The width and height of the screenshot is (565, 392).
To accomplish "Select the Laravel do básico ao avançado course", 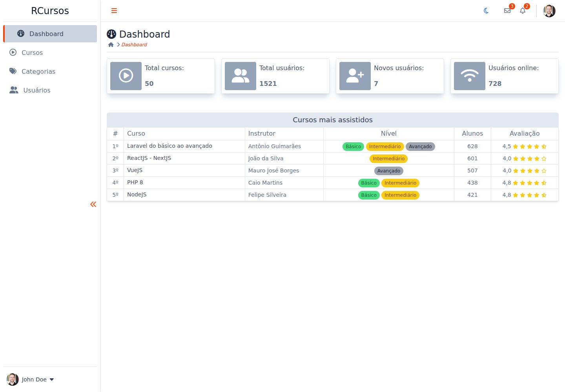I will click(169, 146).
